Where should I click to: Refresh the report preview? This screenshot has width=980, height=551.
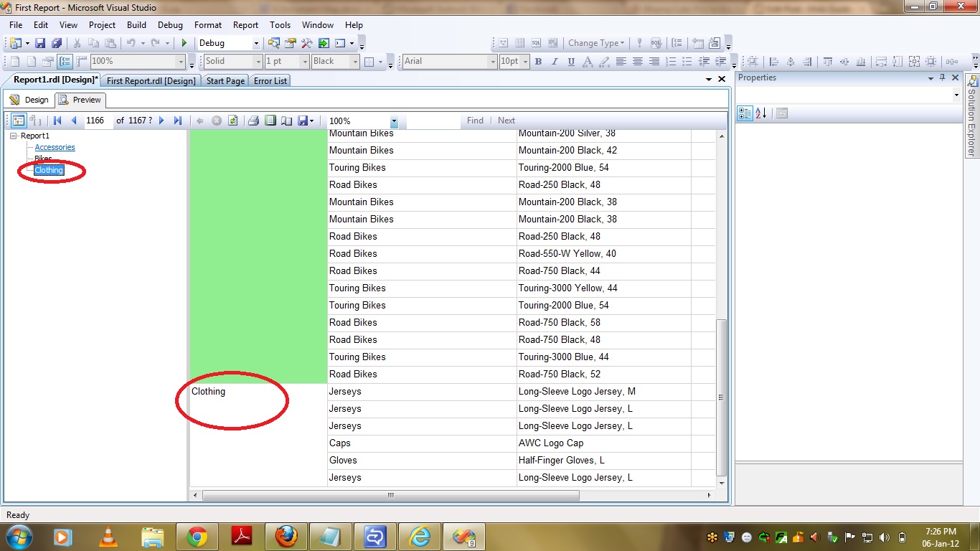(232, 121)
